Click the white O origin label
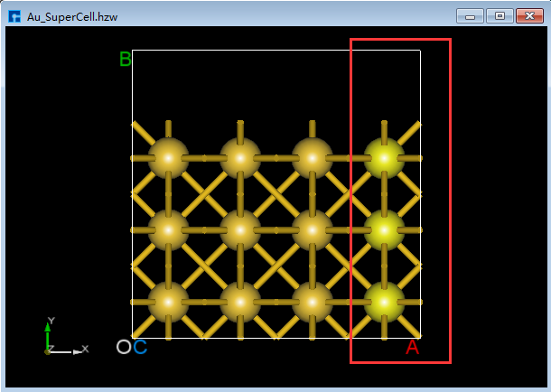The width and height of the screenshot is (551, 392). [x=124, y=347]
